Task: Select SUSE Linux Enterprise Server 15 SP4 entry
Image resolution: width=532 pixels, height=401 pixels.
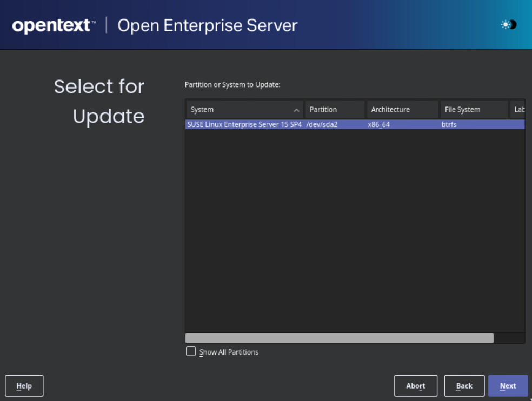Action: [x=244, y=124]
